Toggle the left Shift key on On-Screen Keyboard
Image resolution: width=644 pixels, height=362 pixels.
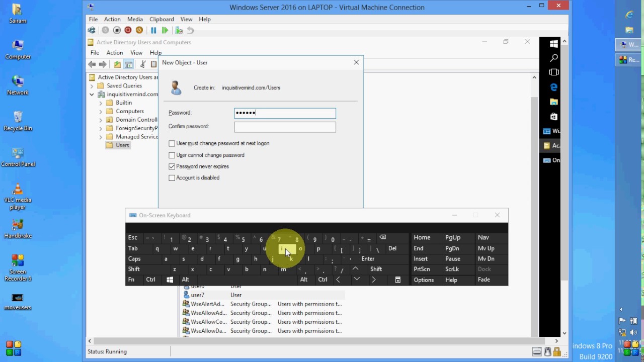(134, 269)
